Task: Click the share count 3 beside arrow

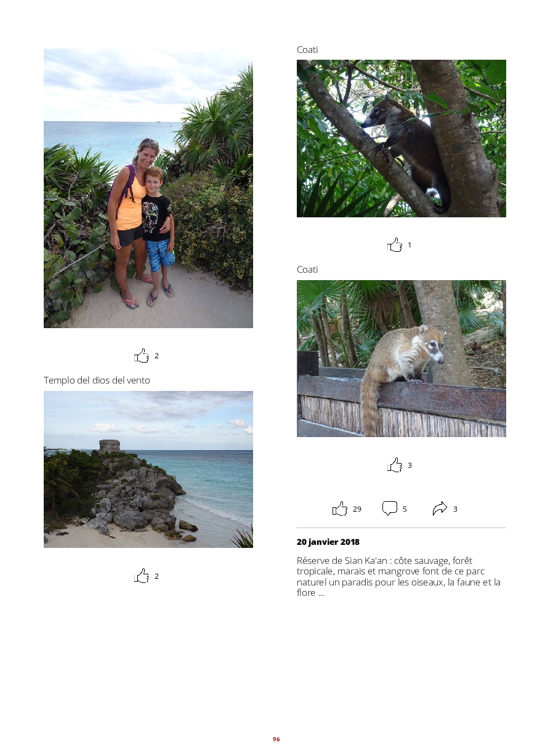Action: tap(455, 509)
